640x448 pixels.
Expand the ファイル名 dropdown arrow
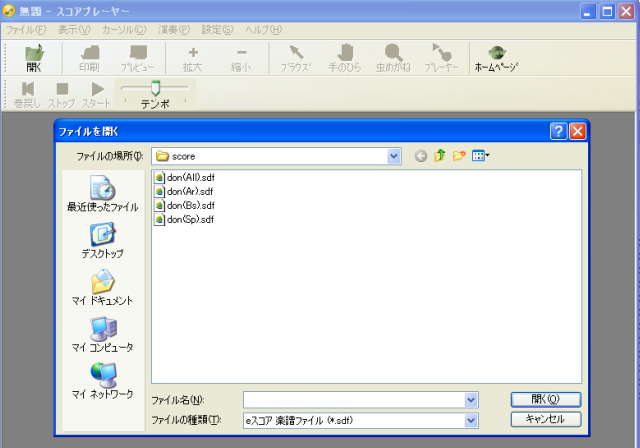tap(471, 400)
